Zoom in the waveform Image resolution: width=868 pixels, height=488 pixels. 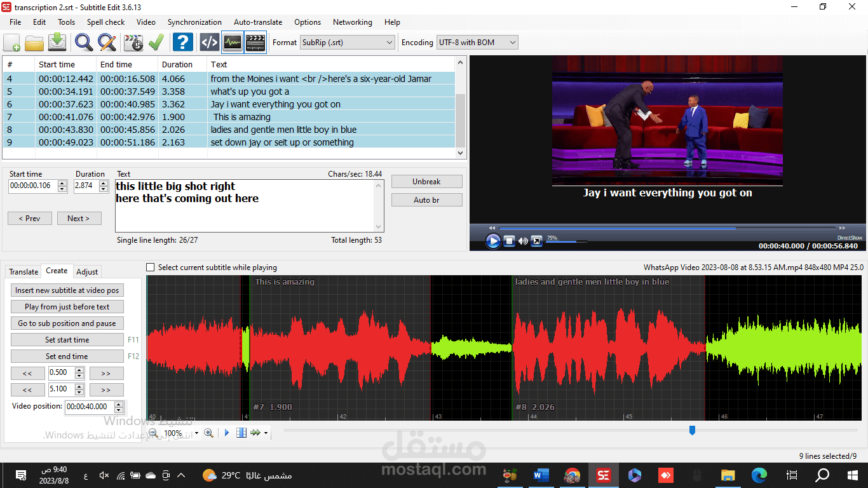click(x=208, y=433)
